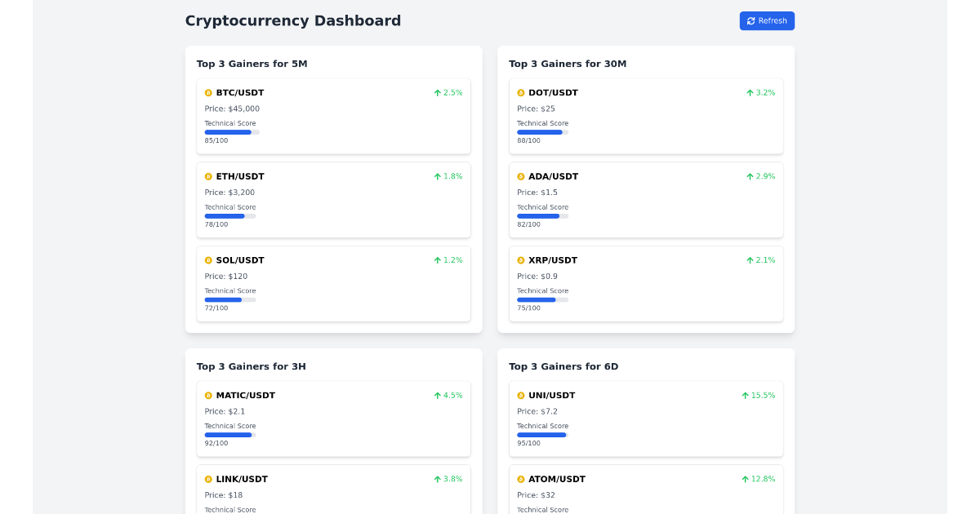
Task: Click the refresh arrows icon inside the Refresh button
Action: 751,20
